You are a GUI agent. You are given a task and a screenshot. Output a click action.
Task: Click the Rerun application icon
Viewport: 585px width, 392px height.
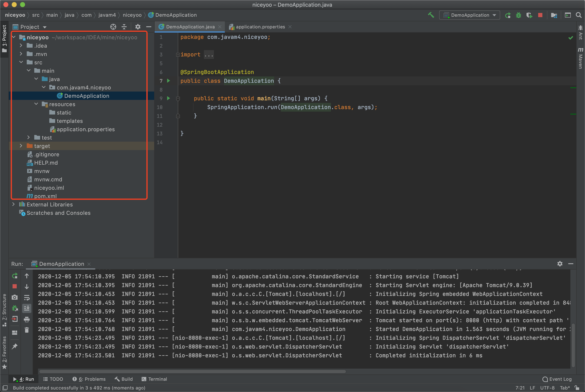pyautogui.click(x=15, y=275)
